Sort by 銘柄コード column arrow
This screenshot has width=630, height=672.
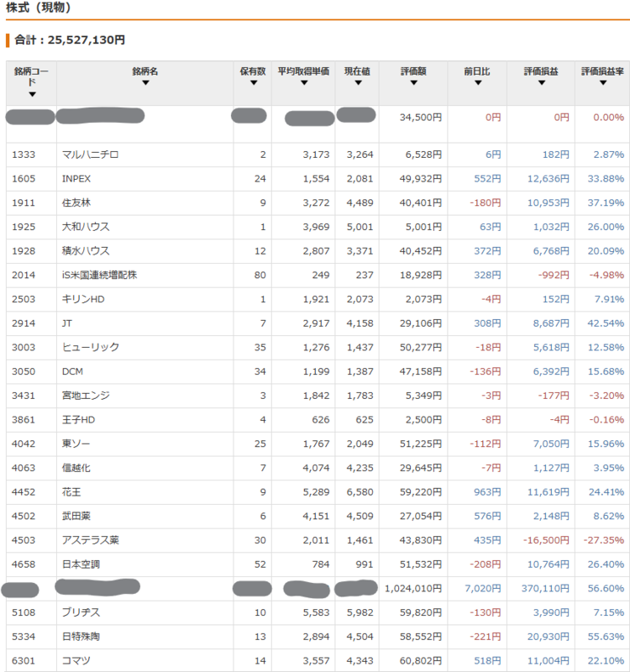click(32, 94)
